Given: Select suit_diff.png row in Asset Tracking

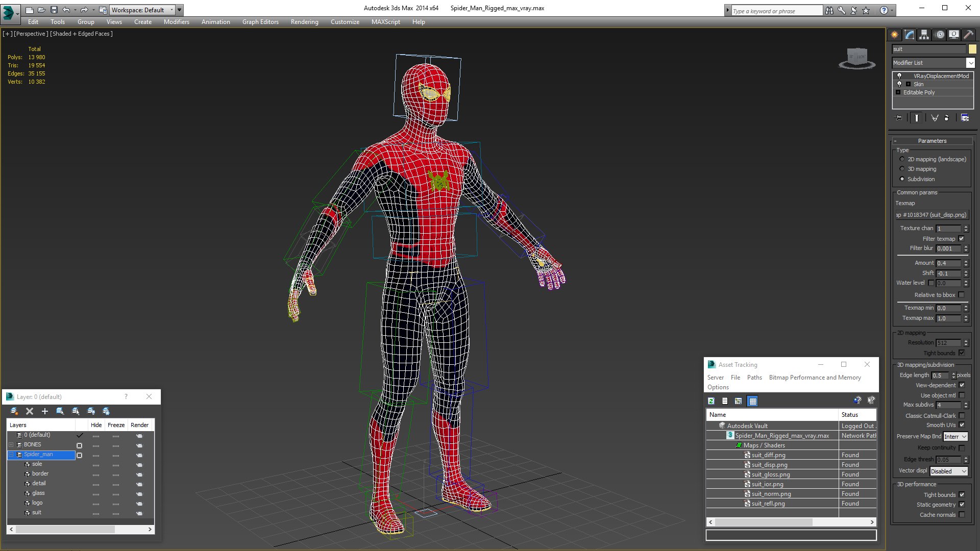Looking at the screenshot, I should [x=791, y=455].
